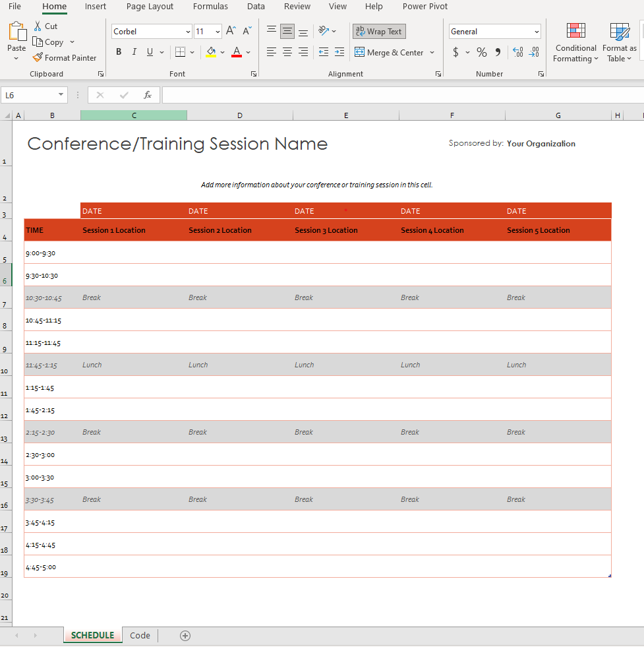Apply bold formatting
Viewport: 644px width, 647px height.
tap(119, 51)
